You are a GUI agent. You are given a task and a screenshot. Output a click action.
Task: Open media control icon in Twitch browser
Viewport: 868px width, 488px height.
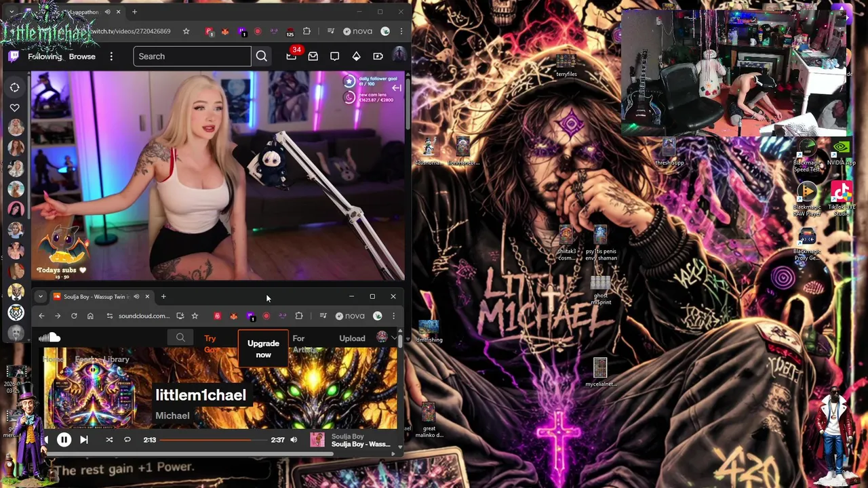pyautogui.click(x=331, y=31)
